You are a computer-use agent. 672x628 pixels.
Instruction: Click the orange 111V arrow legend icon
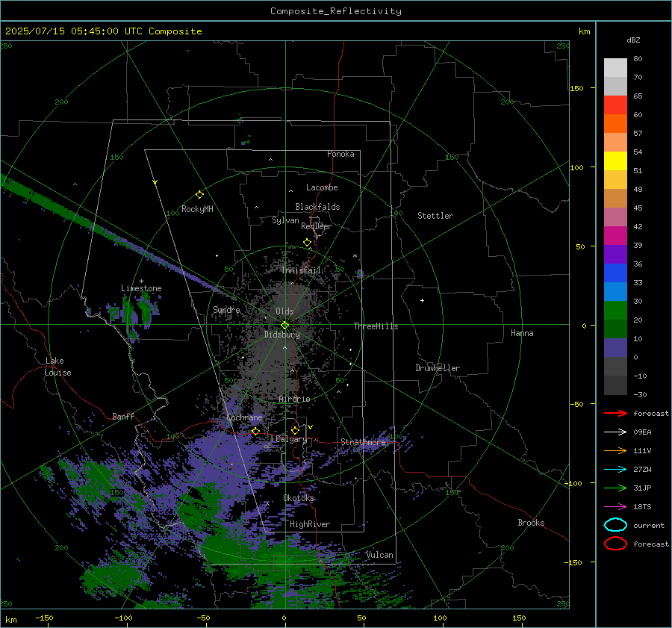[615, 450]
